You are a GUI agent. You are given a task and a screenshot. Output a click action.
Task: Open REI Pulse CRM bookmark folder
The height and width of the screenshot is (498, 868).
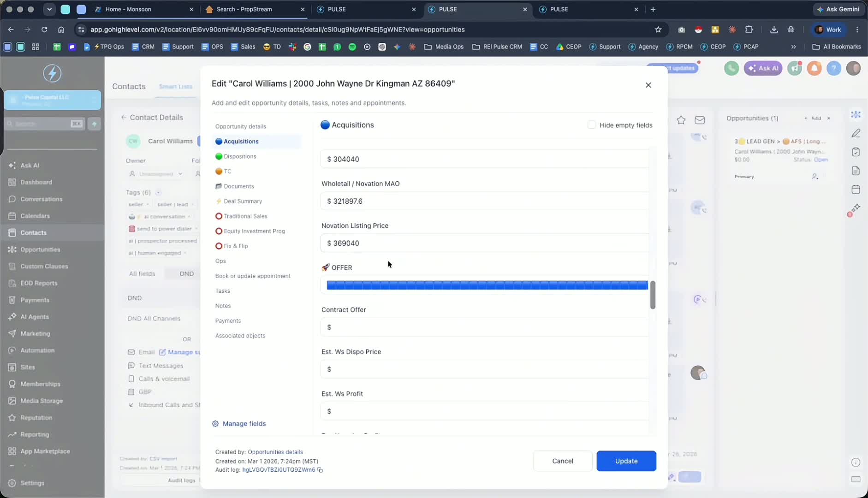pos(497,47)
